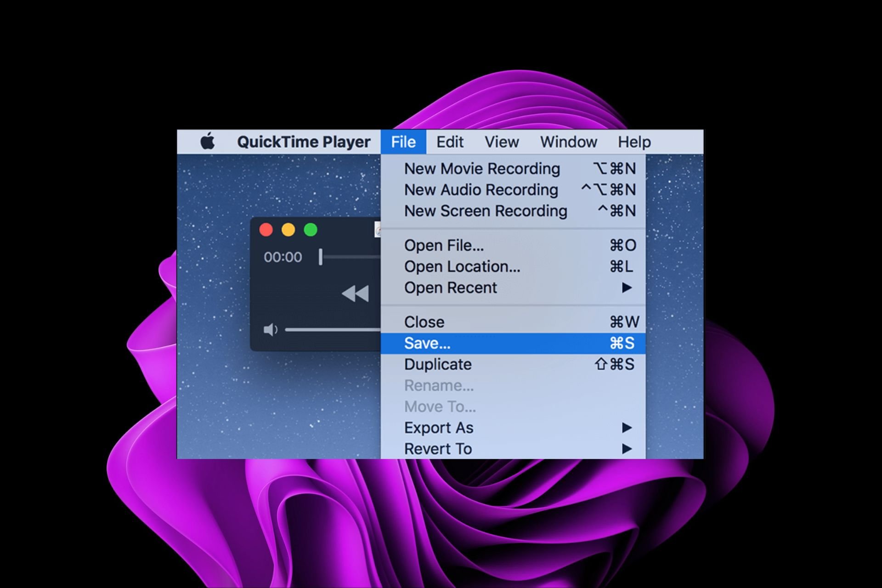Viewport: 882px width, 588px height.
Task: Close the open File menu
Action: [x=403, y=142]
